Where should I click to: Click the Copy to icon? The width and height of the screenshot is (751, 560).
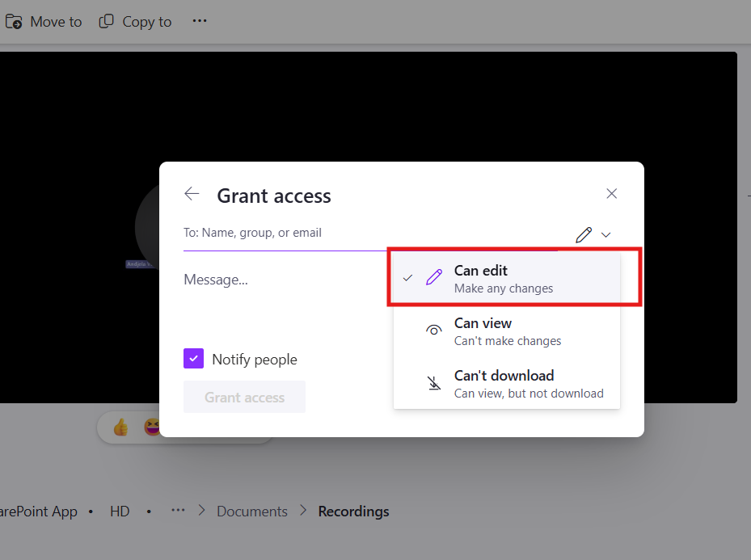coord(106,22)
